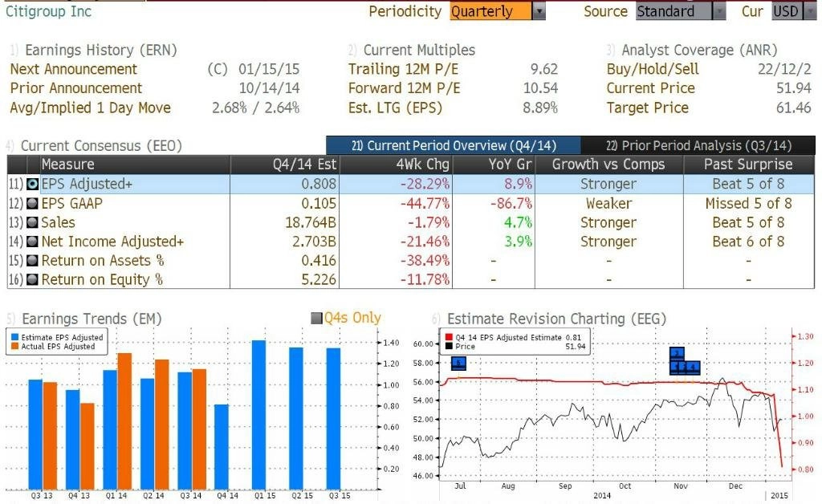Click black Price legend swatch
822x504 pixels.
pos(449,347)
